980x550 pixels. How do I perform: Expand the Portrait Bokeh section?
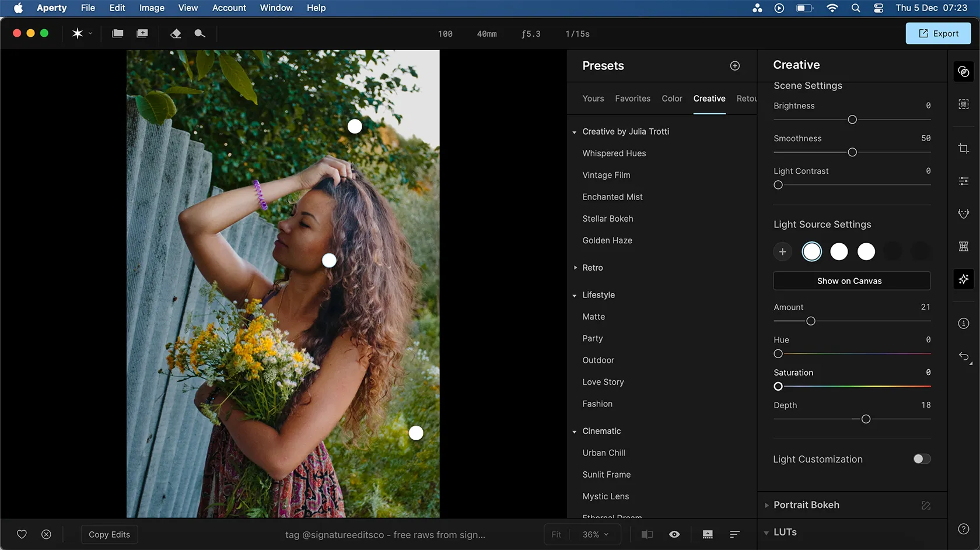point(806,505)
